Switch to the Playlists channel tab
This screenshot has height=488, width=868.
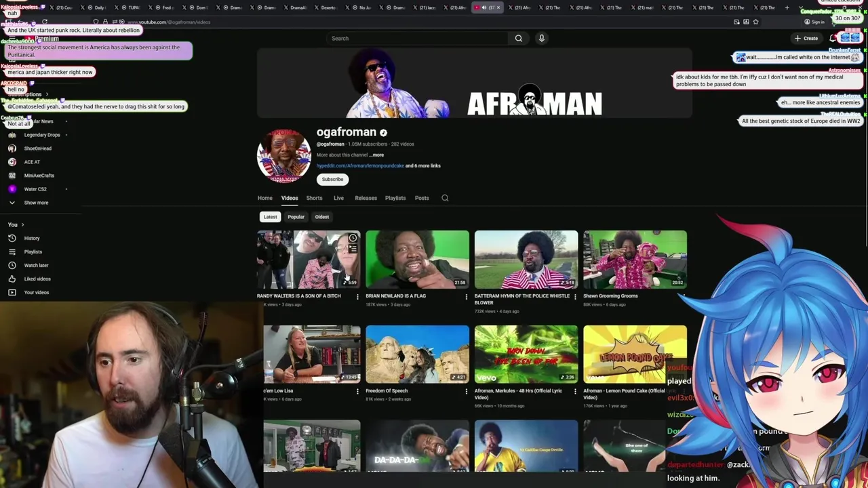point(395,198)
